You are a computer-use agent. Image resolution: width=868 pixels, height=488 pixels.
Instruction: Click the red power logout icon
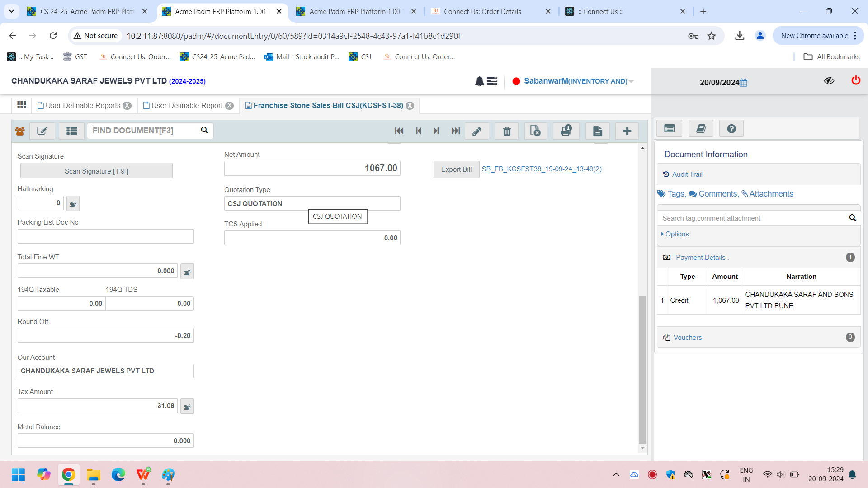pyautogui.click(x=856, y=80)
